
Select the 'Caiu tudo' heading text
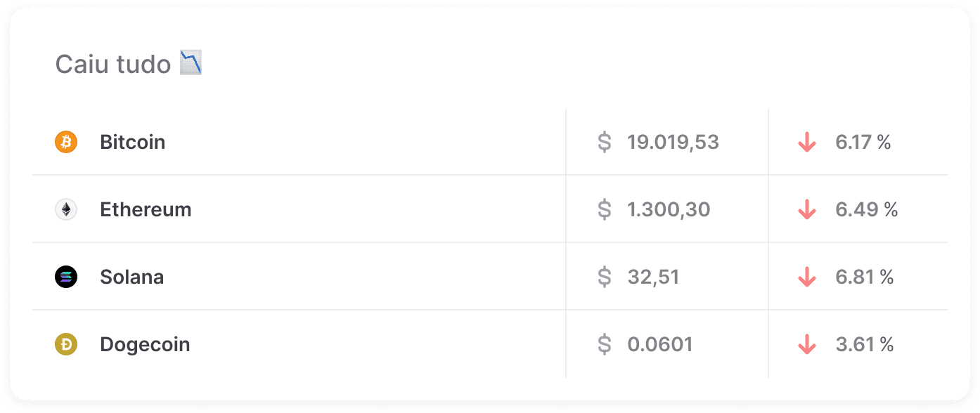tap(112, 64)
